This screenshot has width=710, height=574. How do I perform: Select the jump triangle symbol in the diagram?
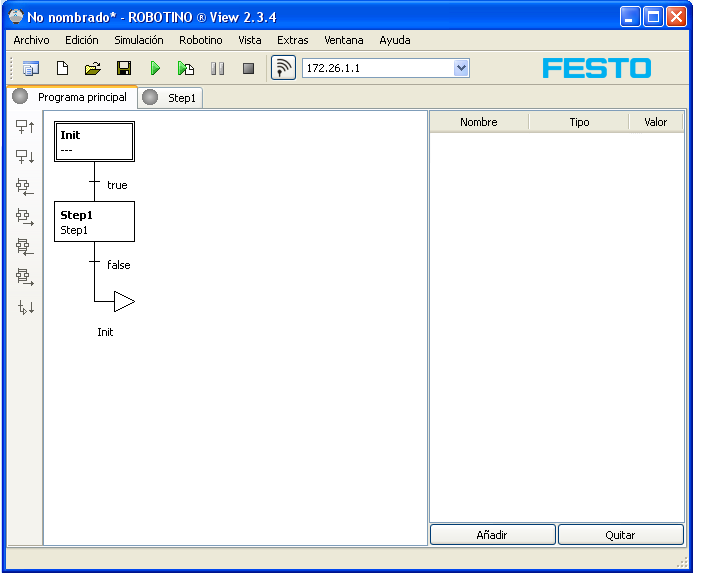click(x=124, y=301)
